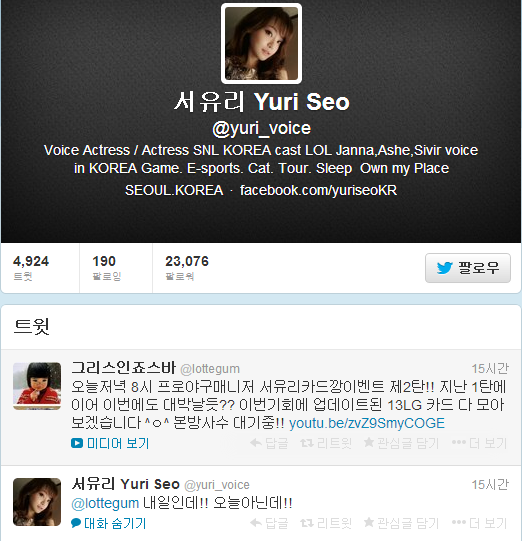The height and width of the screenshot is (541, 522).
Task: Open the 190 following list
Action: click(x=107, y=268)
